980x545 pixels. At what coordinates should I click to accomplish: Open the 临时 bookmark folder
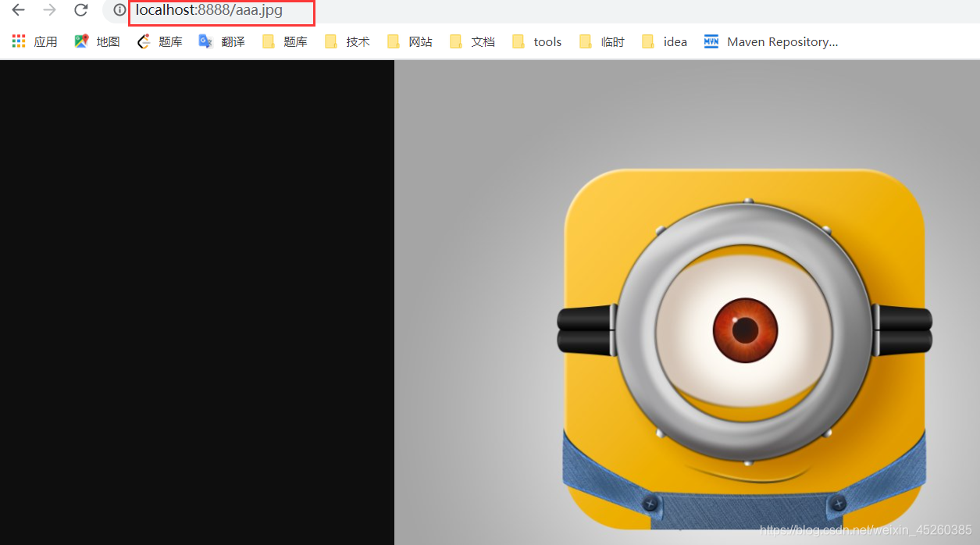pos(602,42)
